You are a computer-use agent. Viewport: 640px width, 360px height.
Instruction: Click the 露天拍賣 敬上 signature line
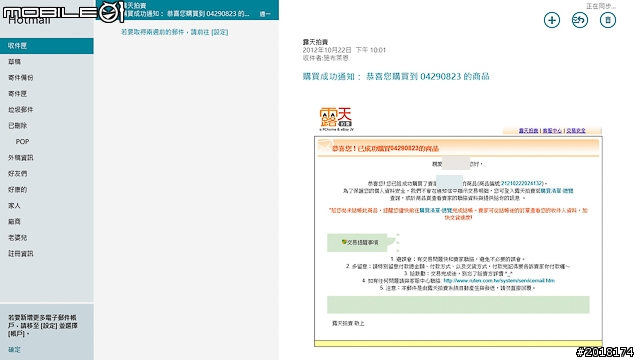pyautogui.click(x=348, y=323)
